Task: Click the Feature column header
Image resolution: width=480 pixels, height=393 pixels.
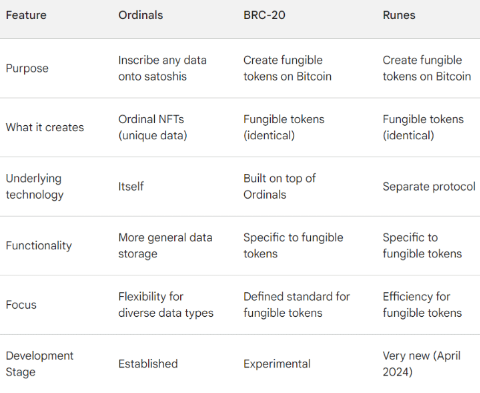Action: click(26, 15)
